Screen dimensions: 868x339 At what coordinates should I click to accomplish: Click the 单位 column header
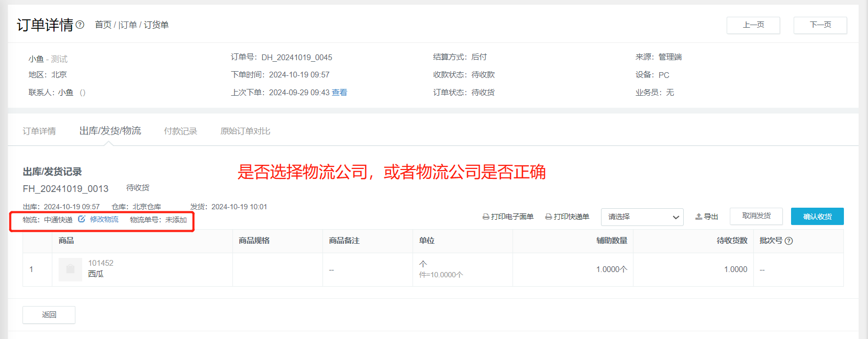pyautogui.click(x=427, y=241)
